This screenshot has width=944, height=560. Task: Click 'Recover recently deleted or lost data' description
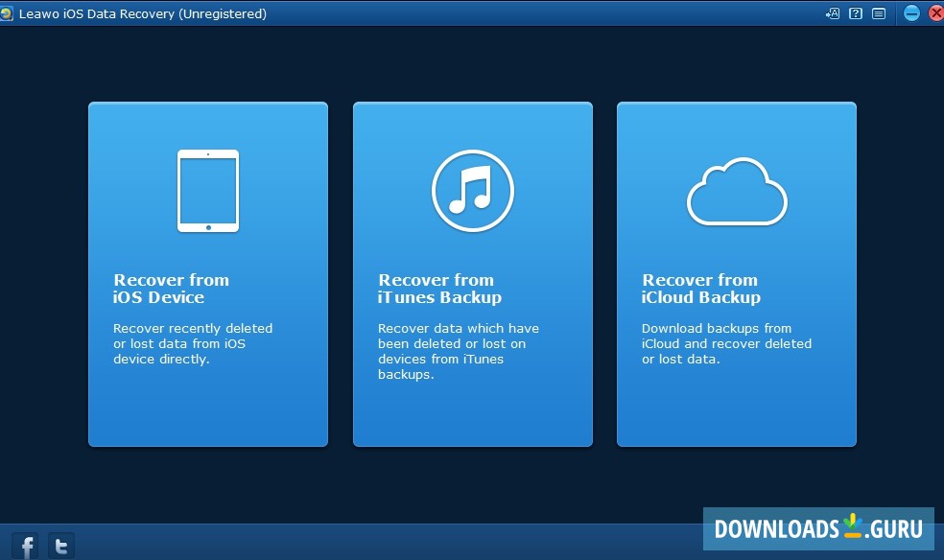[193, 344]
